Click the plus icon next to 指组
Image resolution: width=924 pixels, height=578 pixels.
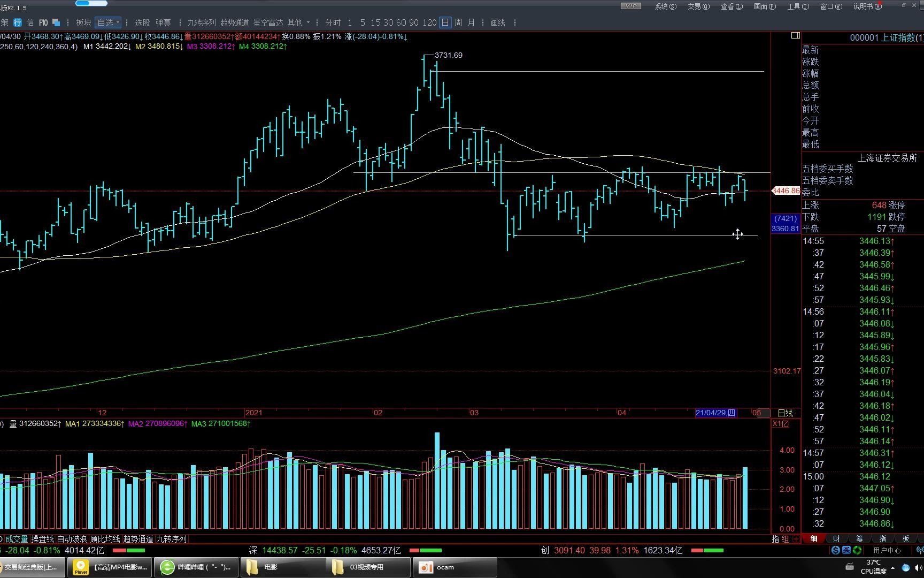click(796, 539)
